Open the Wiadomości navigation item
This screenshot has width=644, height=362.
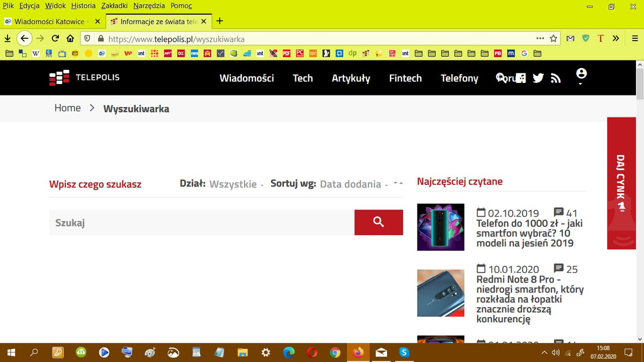point(247,78)
